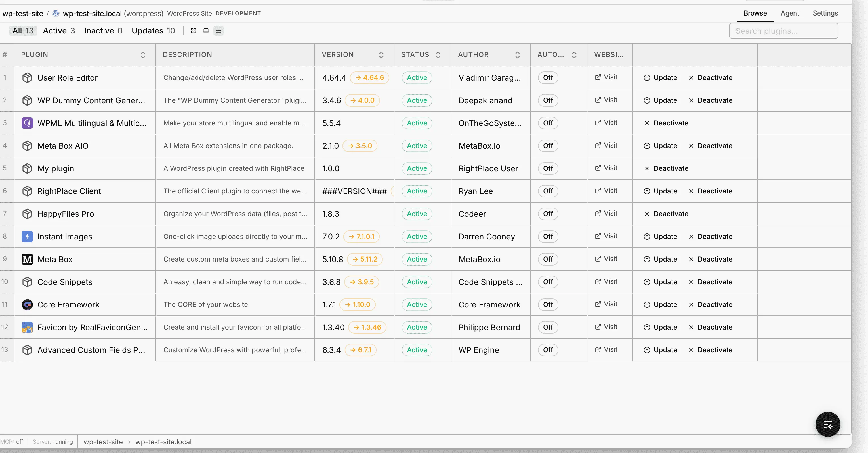The width and height of the screenshot is (868, 453).
Task: Click the HappyFiles Pro package icon
Action: [27, 214]
